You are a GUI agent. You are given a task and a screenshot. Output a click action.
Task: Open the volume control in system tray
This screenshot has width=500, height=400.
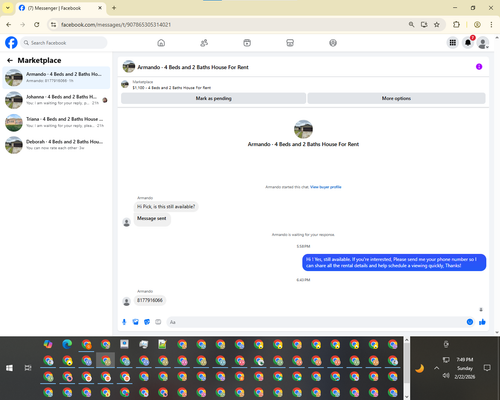pos(446,376)
